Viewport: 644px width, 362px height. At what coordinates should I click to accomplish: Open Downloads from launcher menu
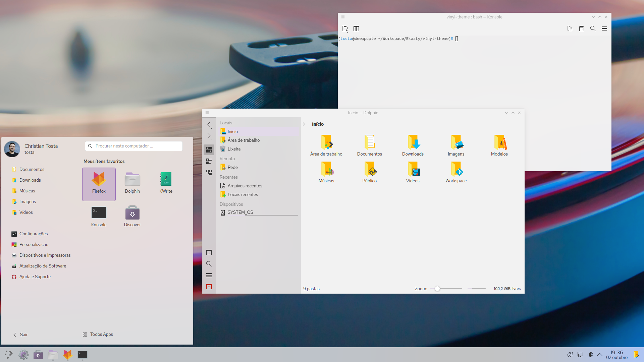pos(26,180)
